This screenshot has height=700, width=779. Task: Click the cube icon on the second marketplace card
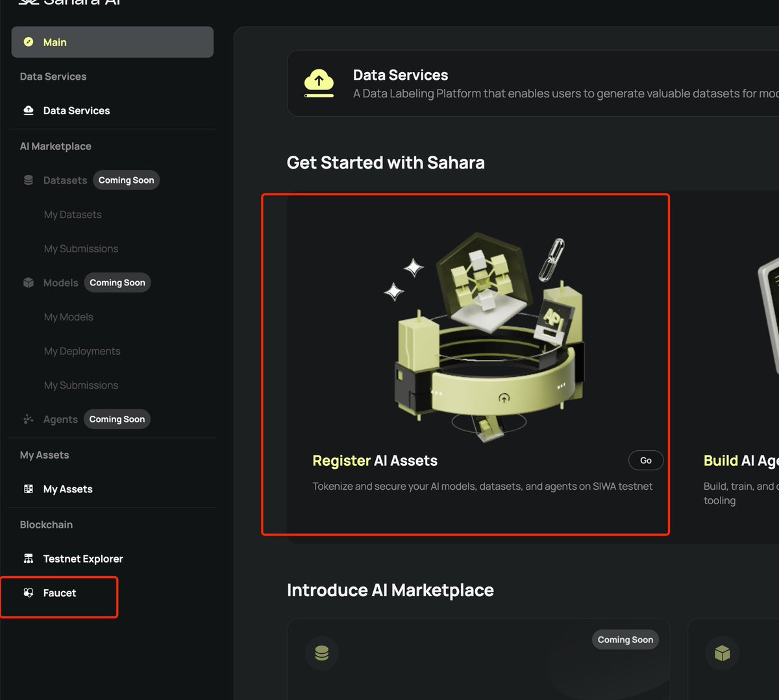[x=722, y=653]
